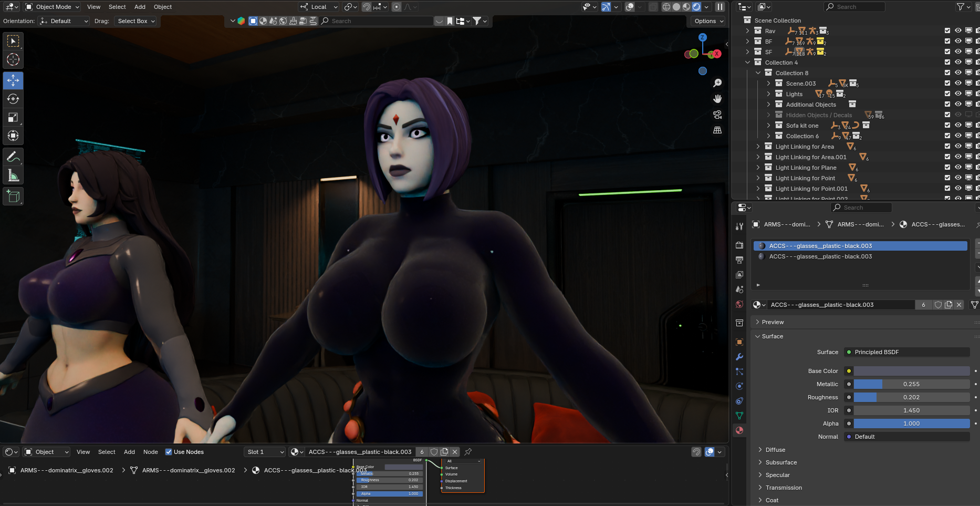980x506 pixels.
Task: Open the World properties tab
Action: coord(739,304)
